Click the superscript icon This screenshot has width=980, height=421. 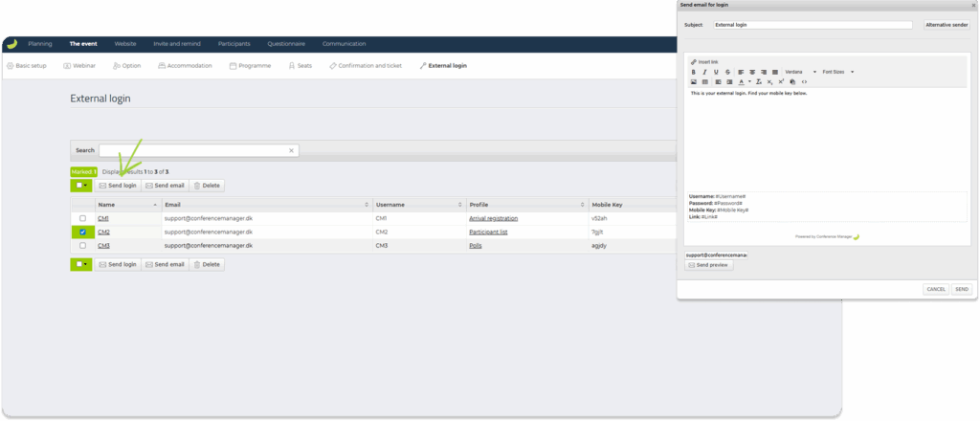(781, 82)
